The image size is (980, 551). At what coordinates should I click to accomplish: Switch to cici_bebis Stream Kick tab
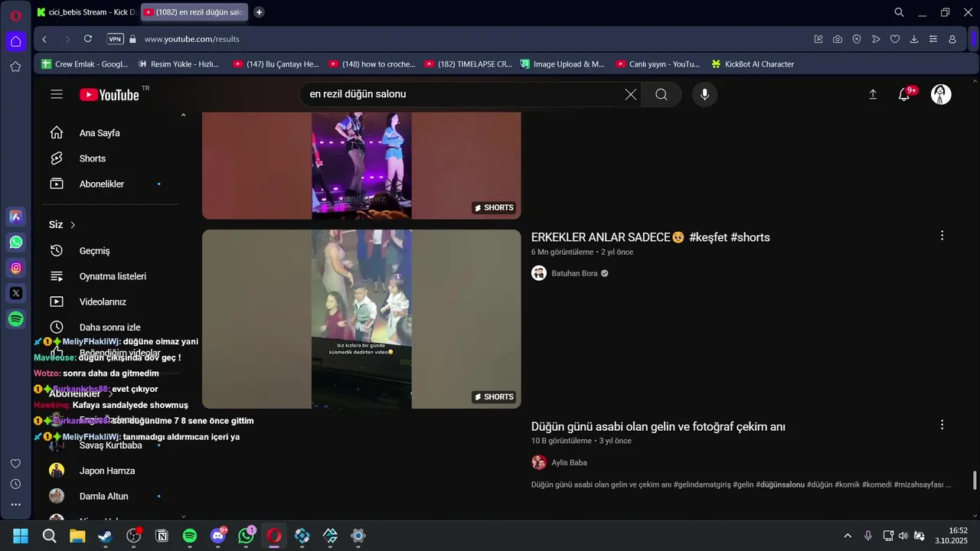[x=86, y=12]
